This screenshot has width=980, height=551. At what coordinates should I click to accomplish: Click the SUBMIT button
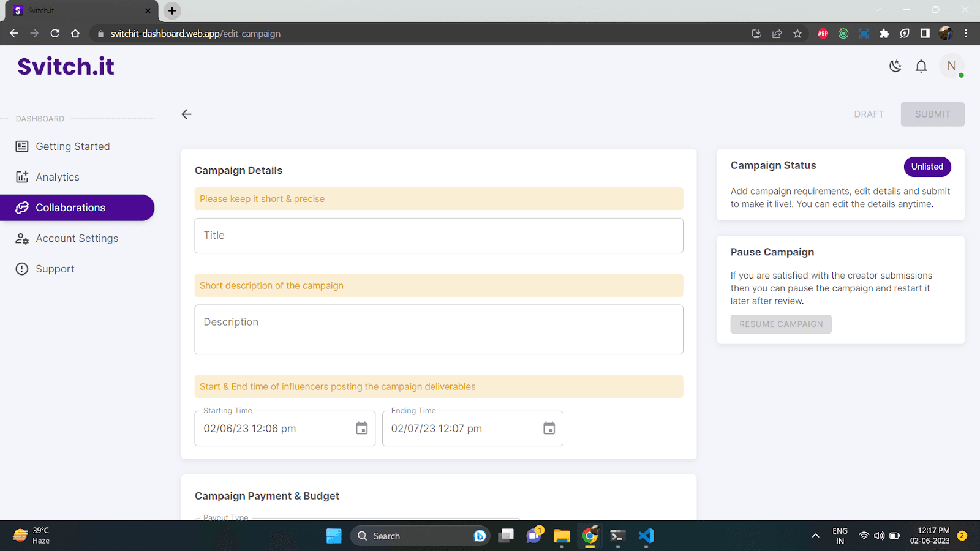(932, 114)
